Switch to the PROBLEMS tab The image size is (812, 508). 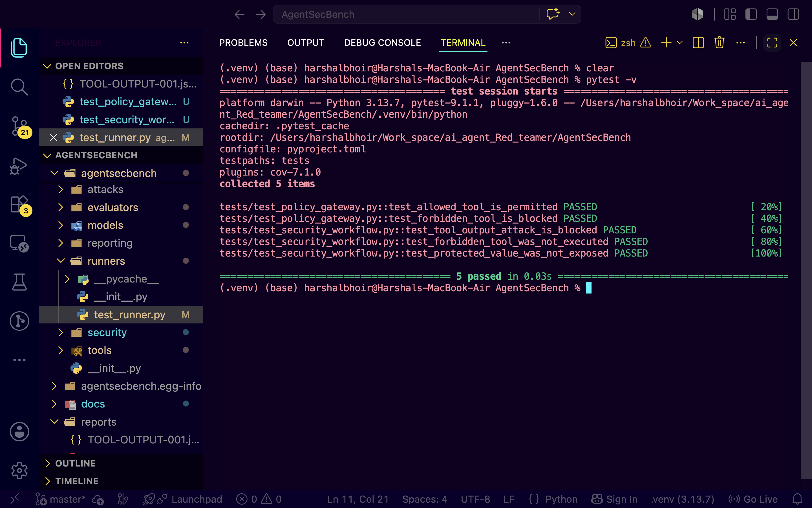(243, 43)
